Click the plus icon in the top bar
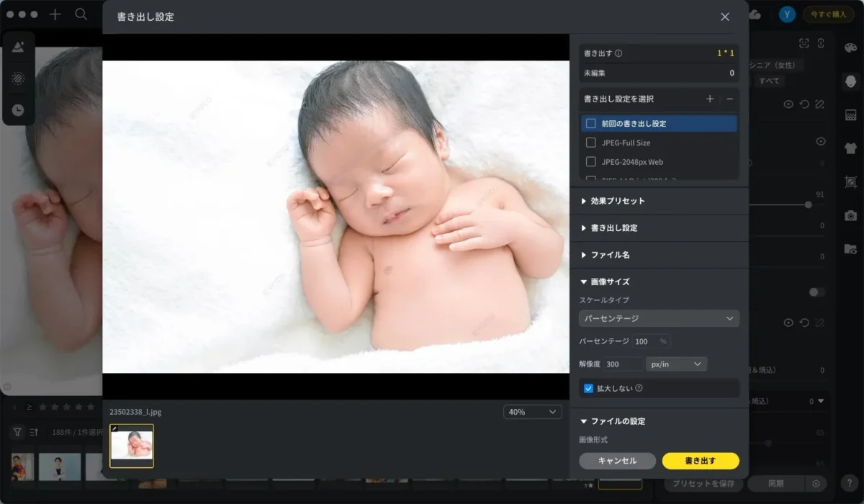 pyautogui.click(x=55, y=14)
